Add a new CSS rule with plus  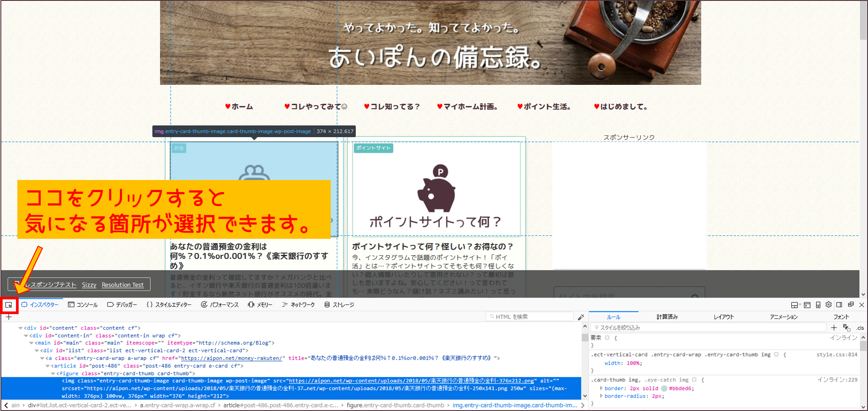tap(834, 328)
